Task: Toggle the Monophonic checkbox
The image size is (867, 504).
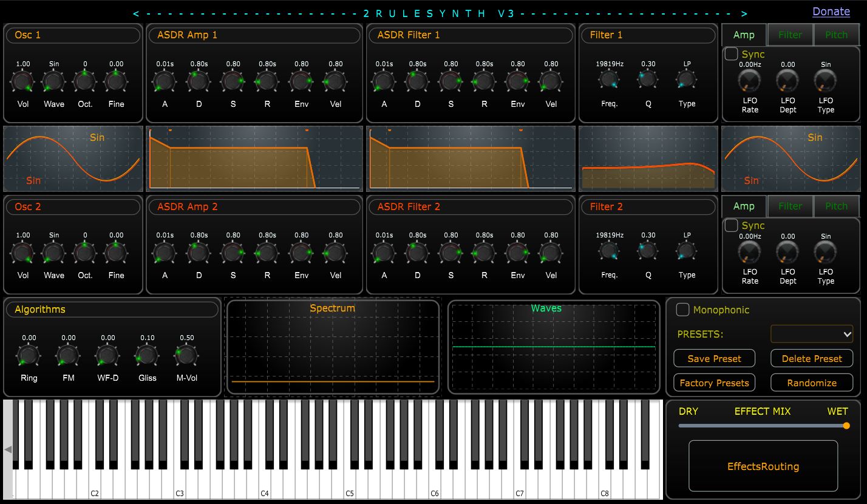Action: coord(683,310)
